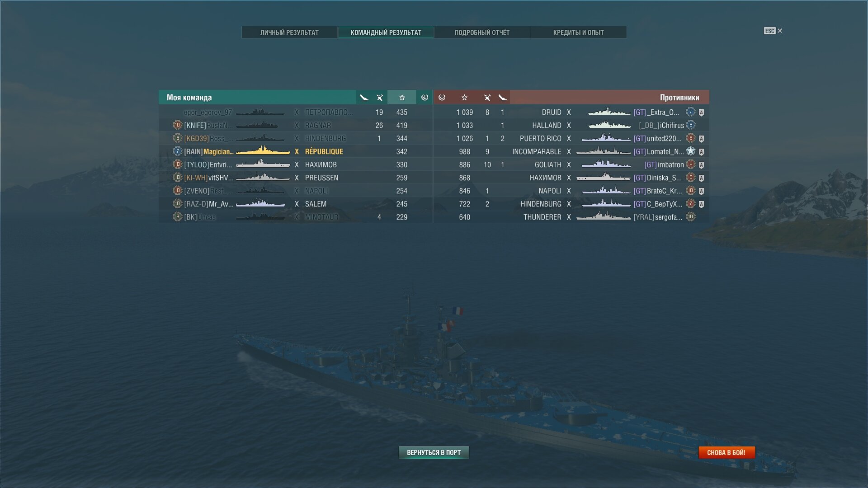Image resolution: width=868 pixels, height=488 pixels.
Task: Click my team's emblem column icon
Action: [x=425, y=98]
